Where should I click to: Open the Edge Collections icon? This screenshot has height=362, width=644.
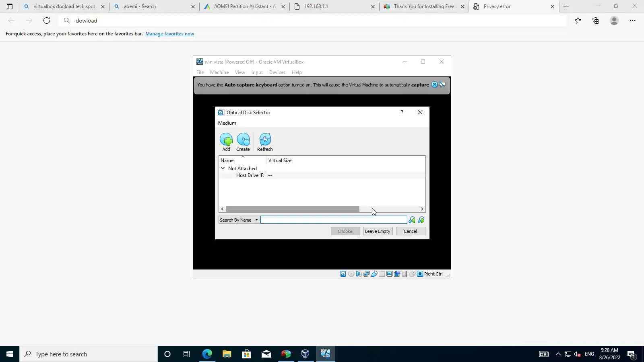point(596,21)
